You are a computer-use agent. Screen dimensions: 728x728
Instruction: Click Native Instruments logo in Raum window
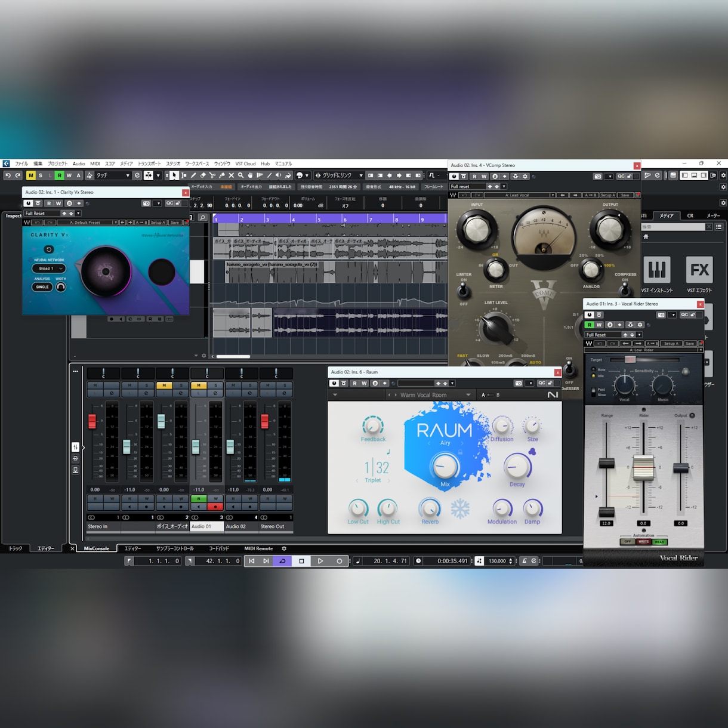pos(553,395)
